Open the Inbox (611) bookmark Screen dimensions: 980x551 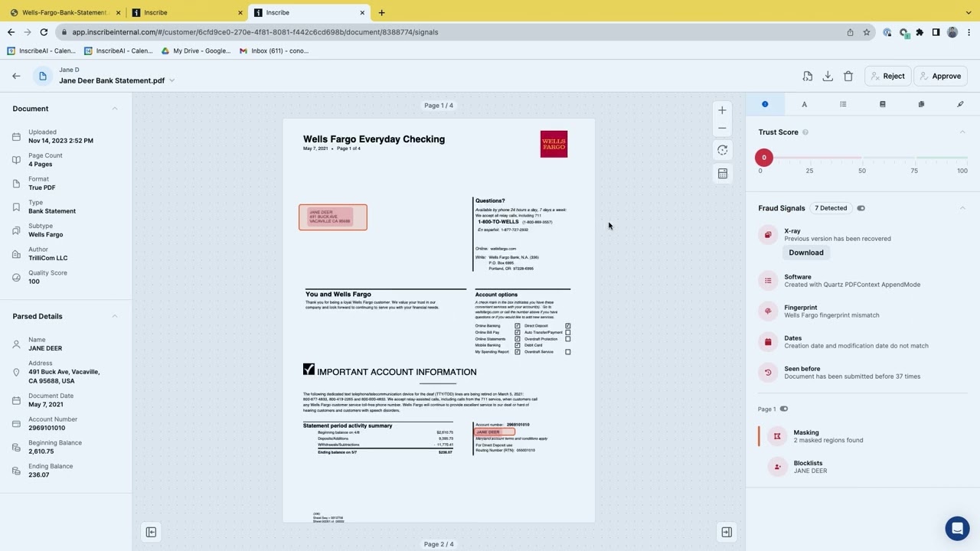273,51
